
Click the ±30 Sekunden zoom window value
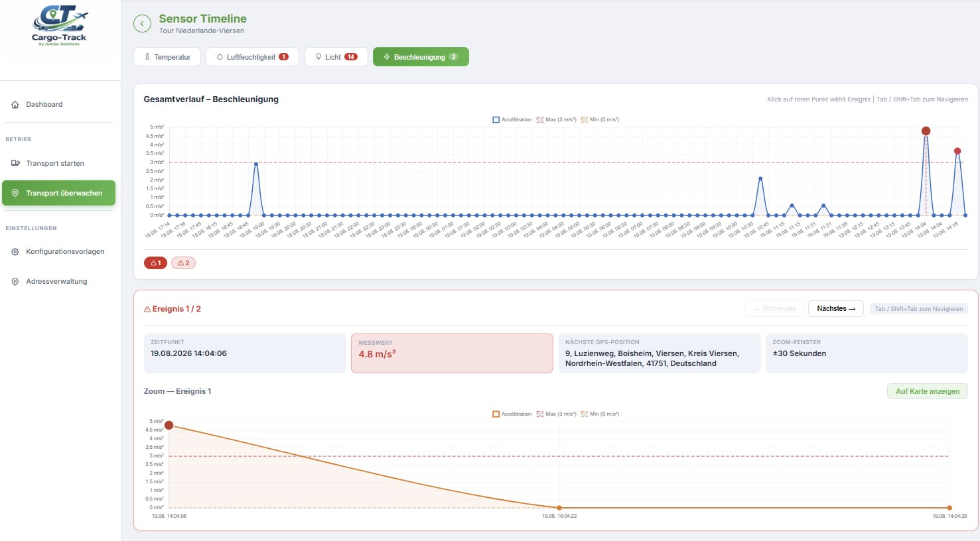coord(800,354)
